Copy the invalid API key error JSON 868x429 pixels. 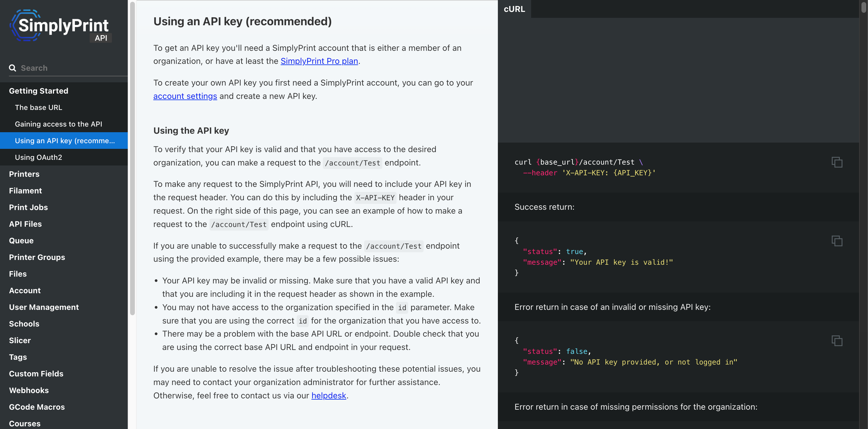(x=837, y=340)
